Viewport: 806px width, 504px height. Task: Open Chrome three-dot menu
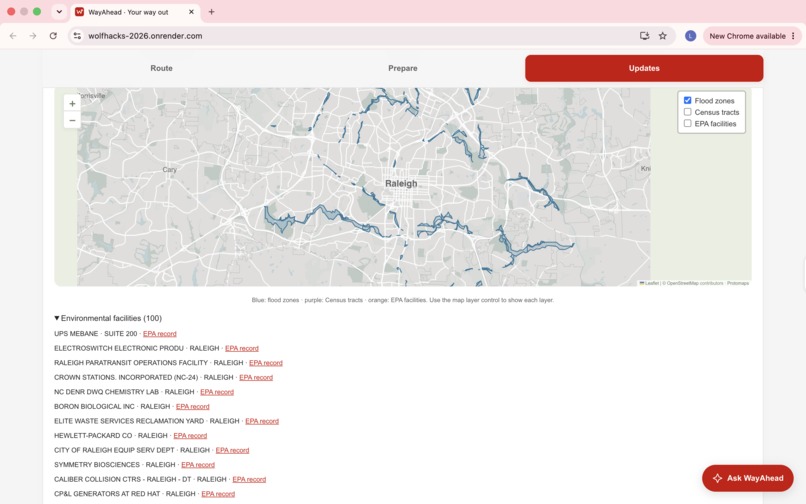pos(793,36)
